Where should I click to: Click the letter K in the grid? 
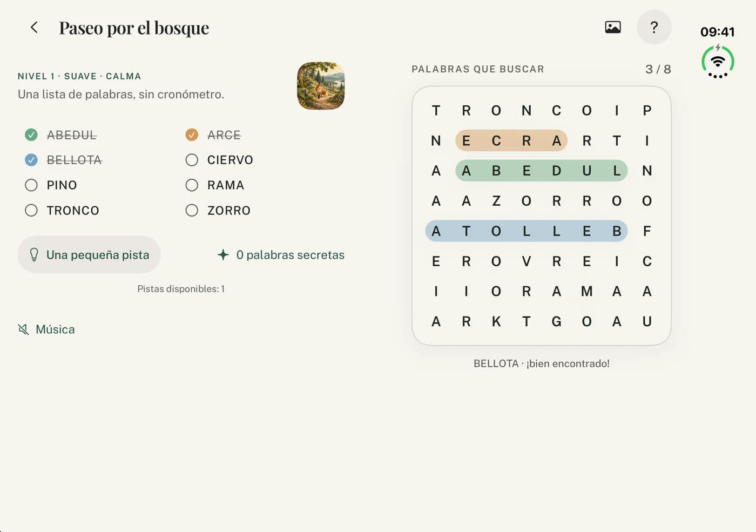pyautogui.click(x=496, y=322)
